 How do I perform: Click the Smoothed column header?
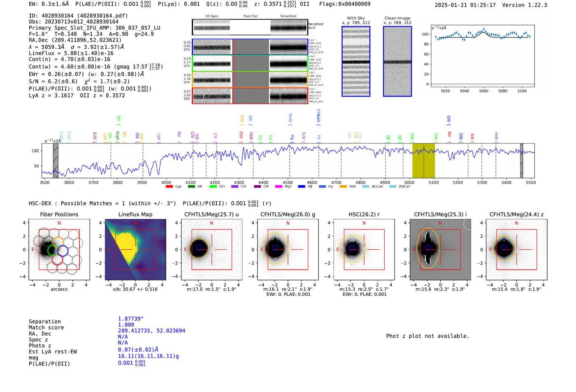[288, 16]
